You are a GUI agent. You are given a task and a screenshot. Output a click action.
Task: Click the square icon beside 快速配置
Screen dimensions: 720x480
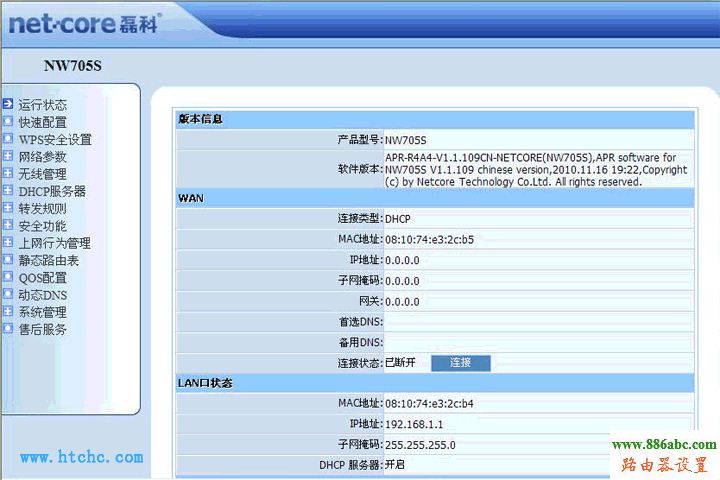coord(7,122)
